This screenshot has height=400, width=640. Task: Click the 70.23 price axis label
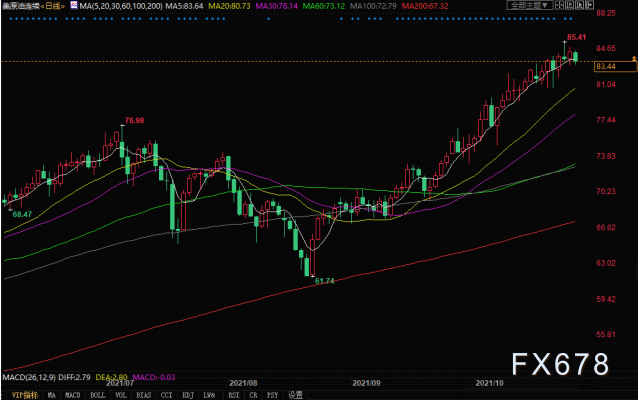[x=606, y=191]
